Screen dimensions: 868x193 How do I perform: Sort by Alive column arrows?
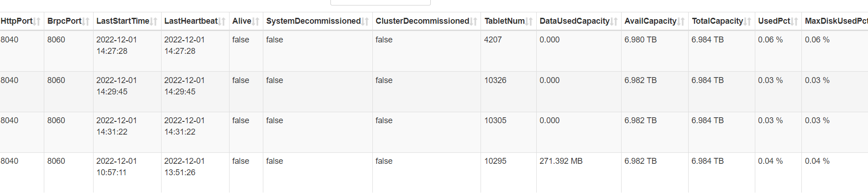click(x=256, y=21)
